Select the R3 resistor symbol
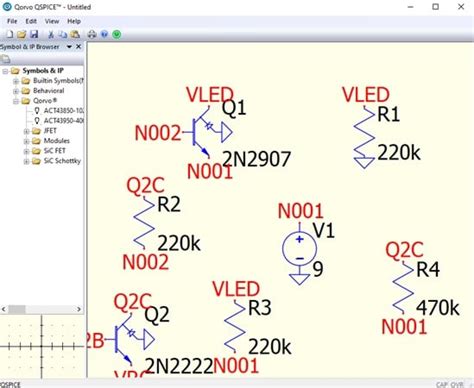The image size is (474, 388). [235, 327]
